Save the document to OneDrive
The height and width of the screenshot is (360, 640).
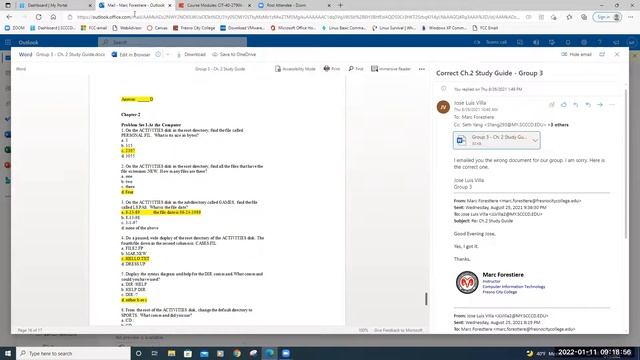point(234,54)
